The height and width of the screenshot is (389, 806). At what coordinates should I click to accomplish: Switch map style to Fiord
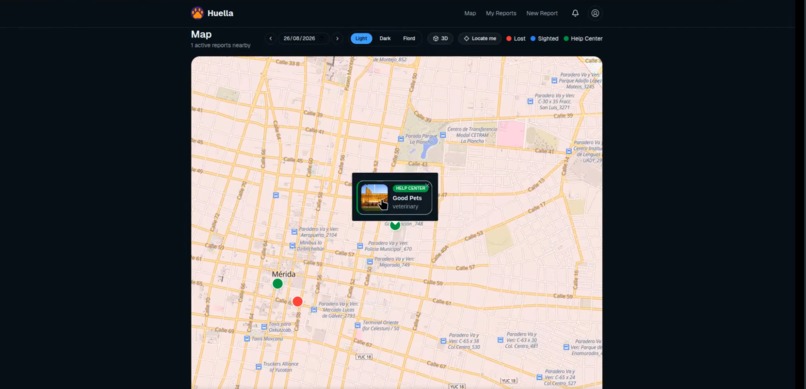pos(409,39)
